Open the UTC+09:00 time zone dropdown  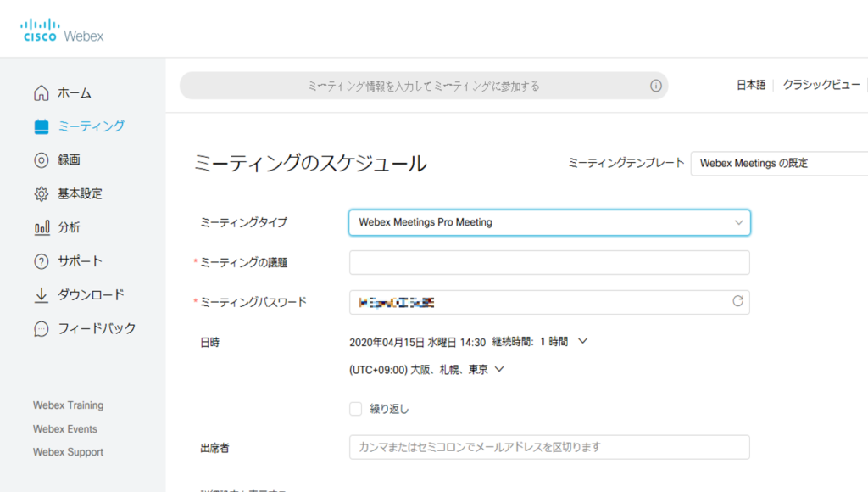[x=499, y=369]
